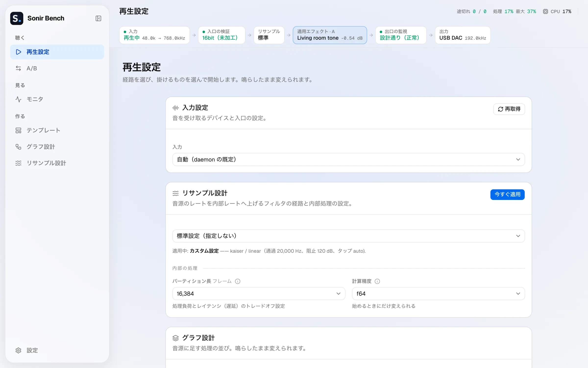Open the 入力 device dropdown
Viewport: 588px width, 368px height.
pos(348,159)
